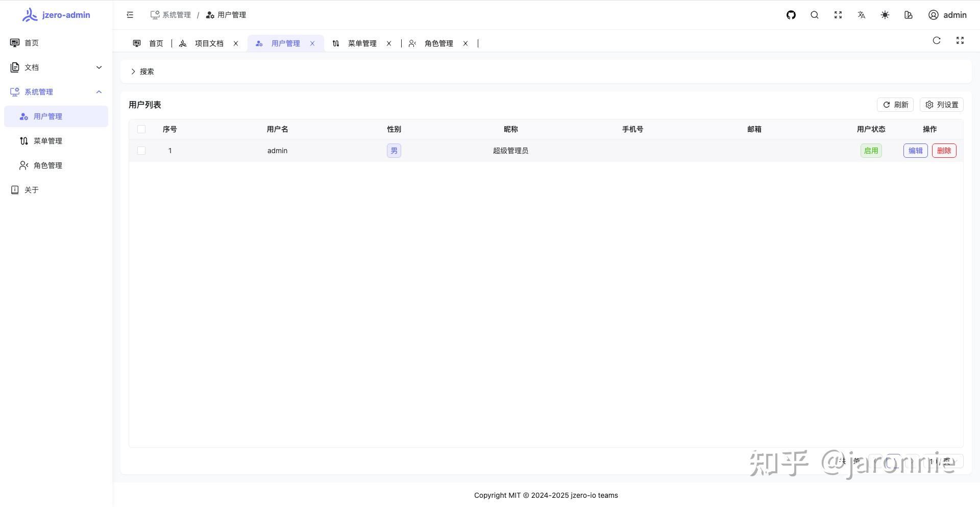Viewport: 980px width, 507px height.
Task: Open 首页 in the sidebar
Action: point(56,43)
